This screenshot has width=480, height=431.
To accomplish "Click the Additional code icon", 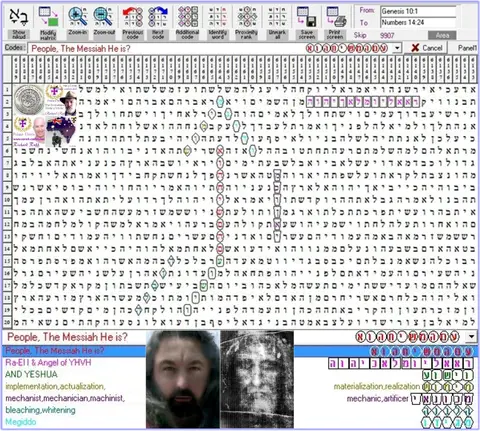I will pos(188,17).
